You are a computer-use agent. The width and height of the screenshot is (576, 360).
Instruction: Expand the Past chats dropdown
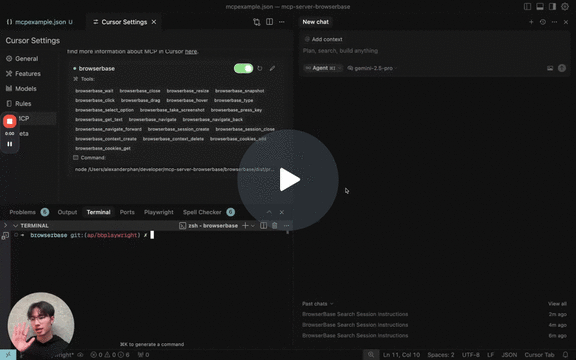[x=318, y=304]
